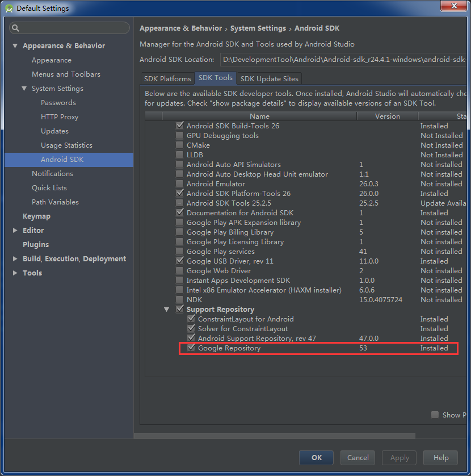Click the horizontal scrollbar at bottom
Screen dimensions: 471x476
(x=275, y=436)
